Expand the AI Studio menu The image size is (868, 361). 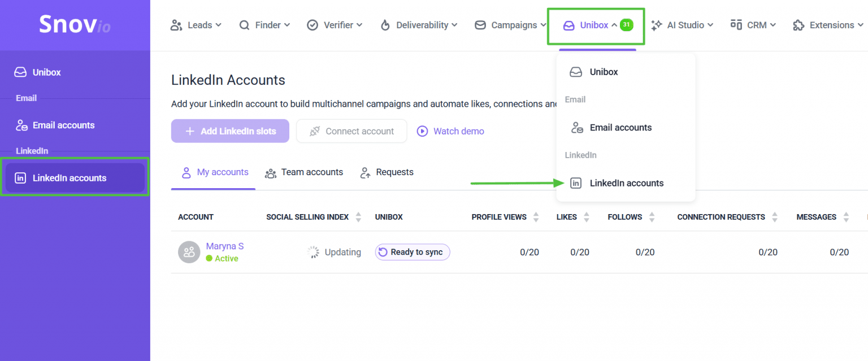(x=682, y=25)
